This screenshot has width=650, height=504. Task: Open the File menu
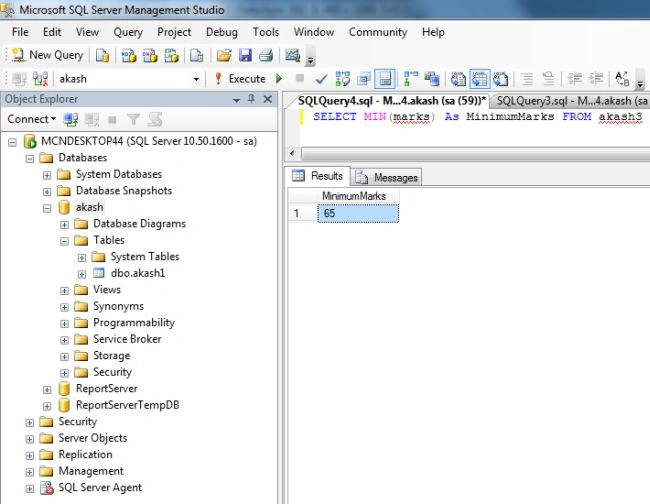20,32
